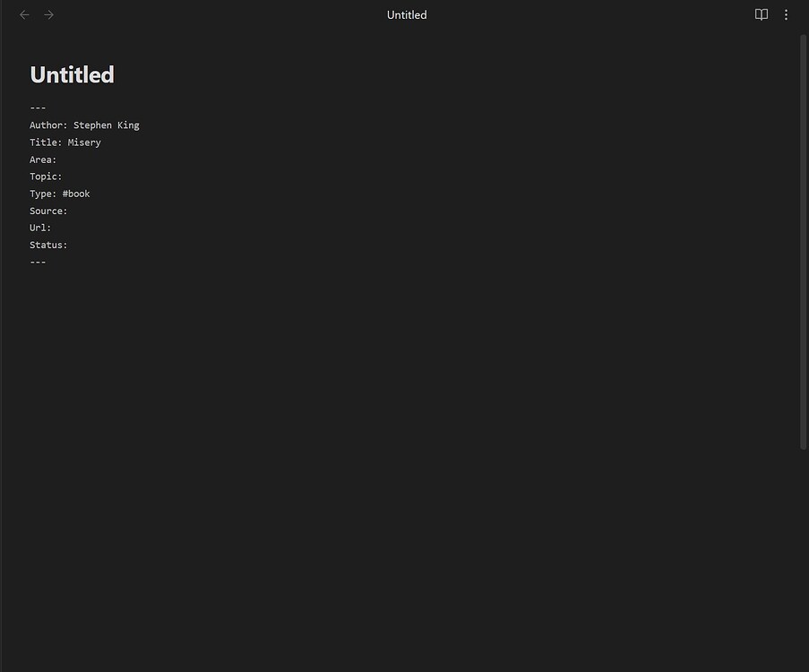809x672 pixels.
Task: Click the vertical scrollbar on the right
Action: (803, 242)
